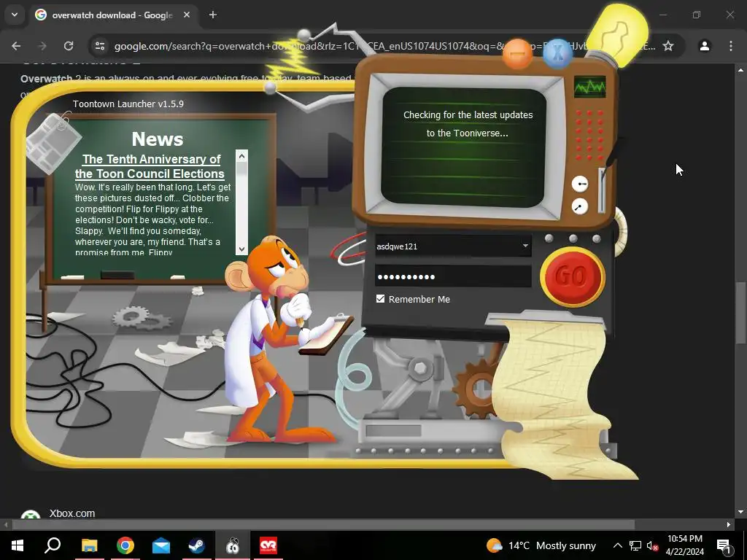The image size is (747, 560).
Task: Bookmark this page with the star icon
Action: (668, 46)
